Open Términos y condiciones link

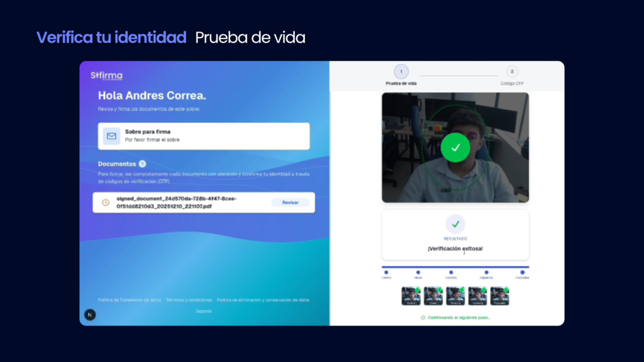[x=189, y=300]
